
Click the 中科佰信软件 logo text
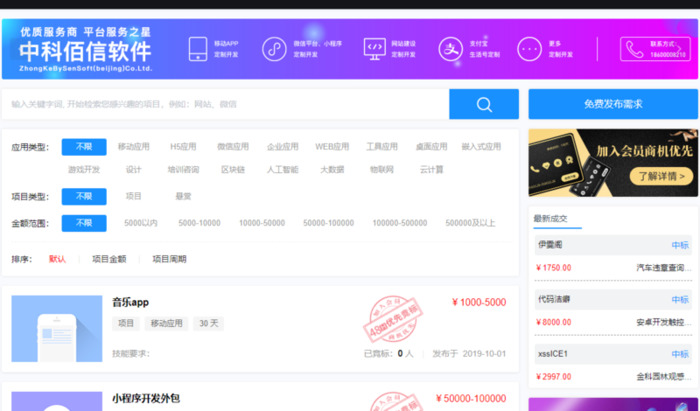pyautogui.click(x=85, y=52)
